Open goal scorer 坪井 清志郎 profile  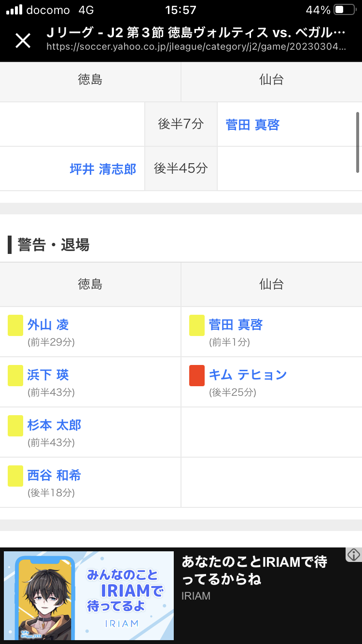pyautogui.click(x=103, y=169)
